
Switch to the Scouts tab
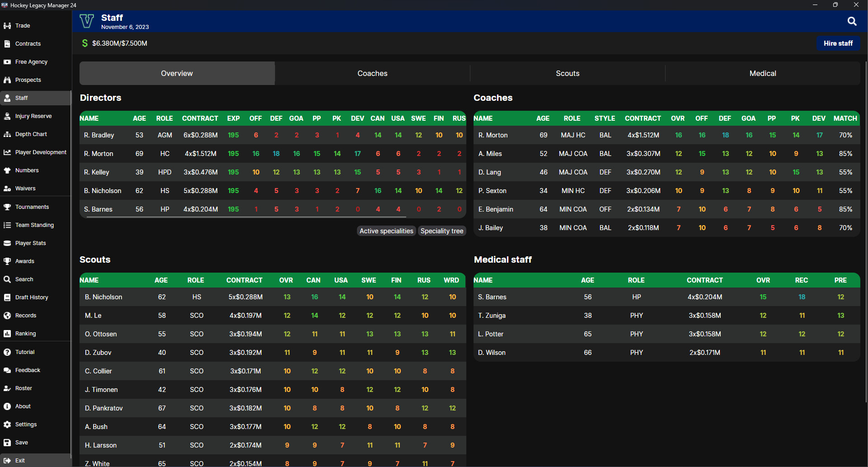568,73
